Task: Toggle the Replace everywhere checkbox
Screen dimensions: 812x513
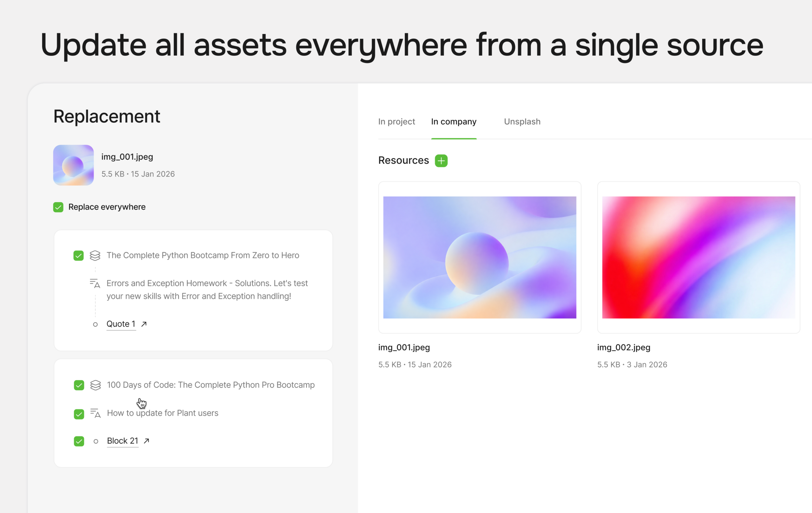Action: (x=58, y=207)
